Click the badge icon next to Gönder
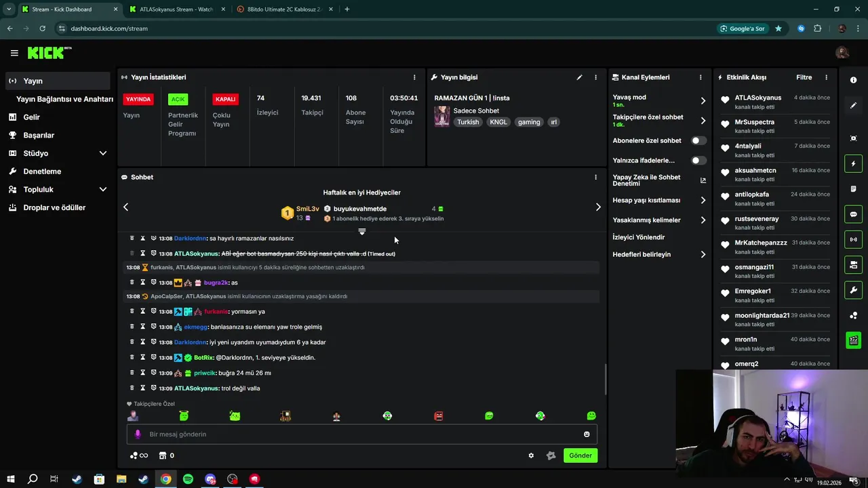868x488 pixels. click(x=551, y=455)
